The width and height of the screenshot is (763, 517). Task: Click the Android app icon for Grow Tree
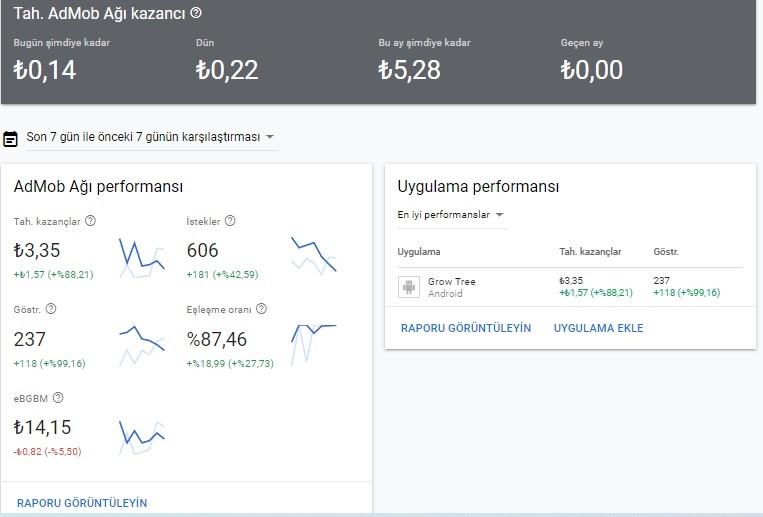pyautogui.click(x=409, y=287)
